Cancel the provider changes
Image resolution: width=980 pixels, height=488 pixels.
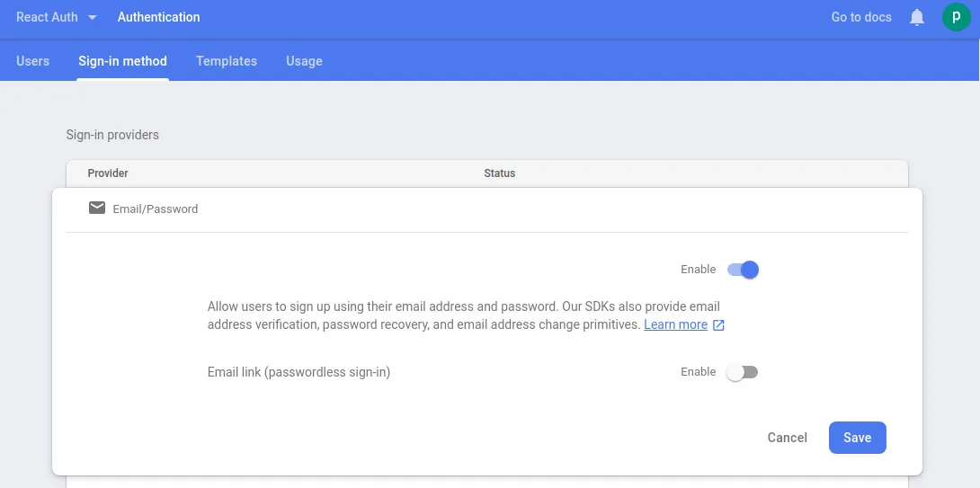[x=787, y=438]
